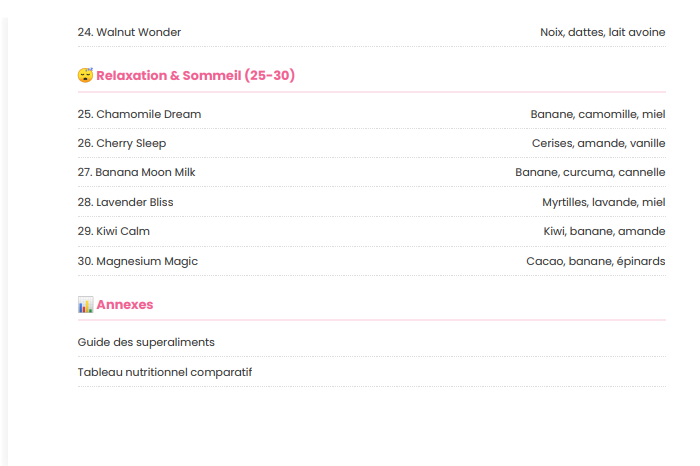Screen dimensions: 700x466
Task: Open the Guide des superaliments annex
Action: click(146, 342)
